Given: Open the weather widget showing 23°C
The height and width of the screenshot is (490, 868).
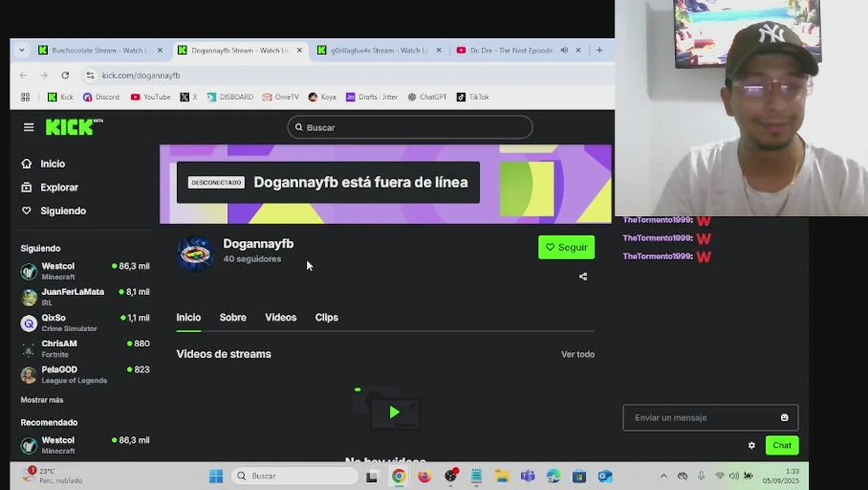Looking at the screenshot, I should click(53, 476).
